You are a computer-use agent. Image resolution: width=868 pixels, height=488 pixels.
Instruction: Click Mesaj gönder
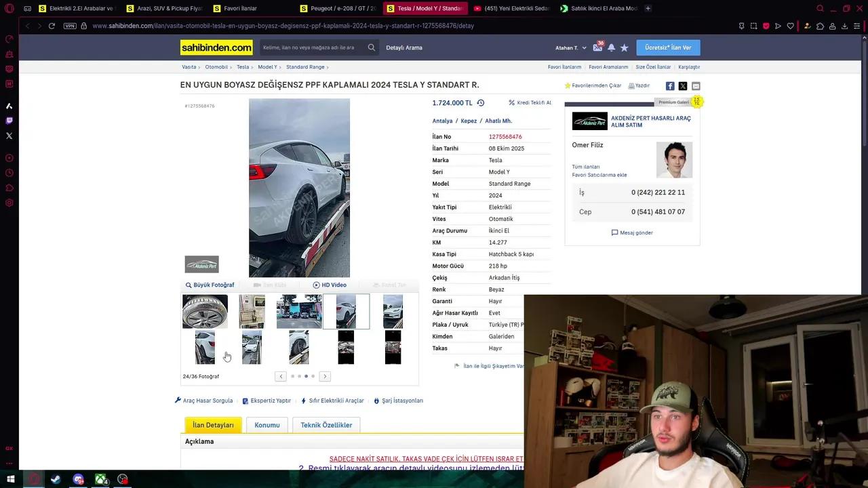click(632, 232)
